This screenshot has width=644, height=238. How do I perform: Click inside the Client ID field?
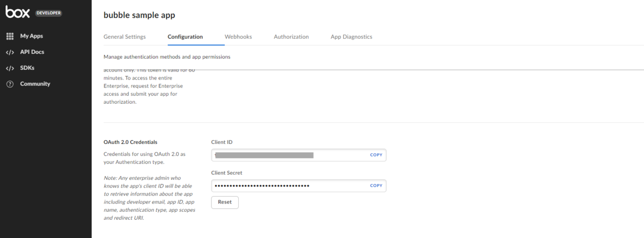point(299,155)
